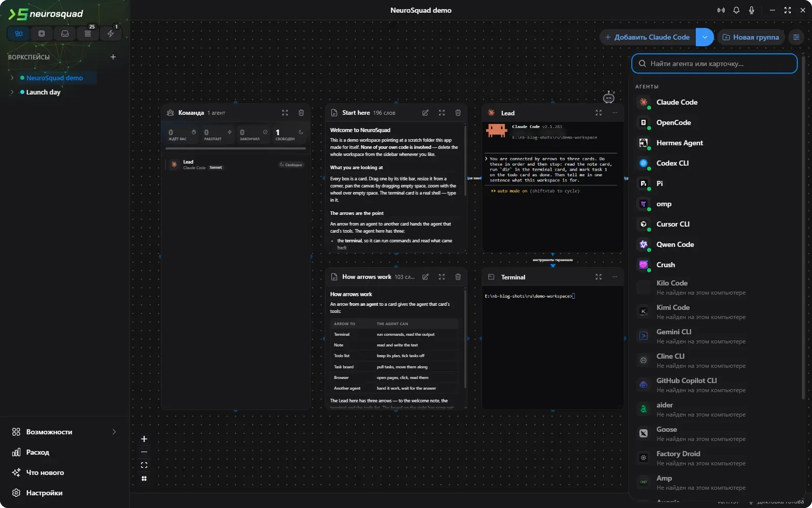Screen dimensions: 812x508
Task: Edit the How arrows work note
Action: 425,277
